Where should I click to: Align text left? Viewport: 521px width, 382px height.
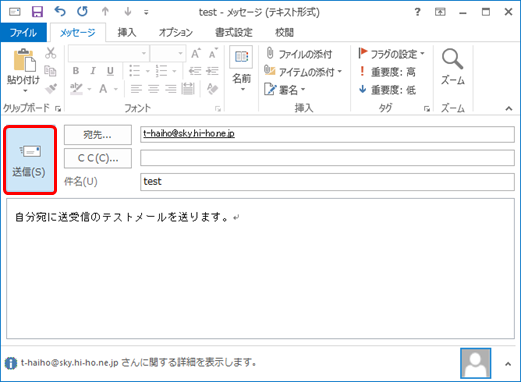[x=136, y=89]
